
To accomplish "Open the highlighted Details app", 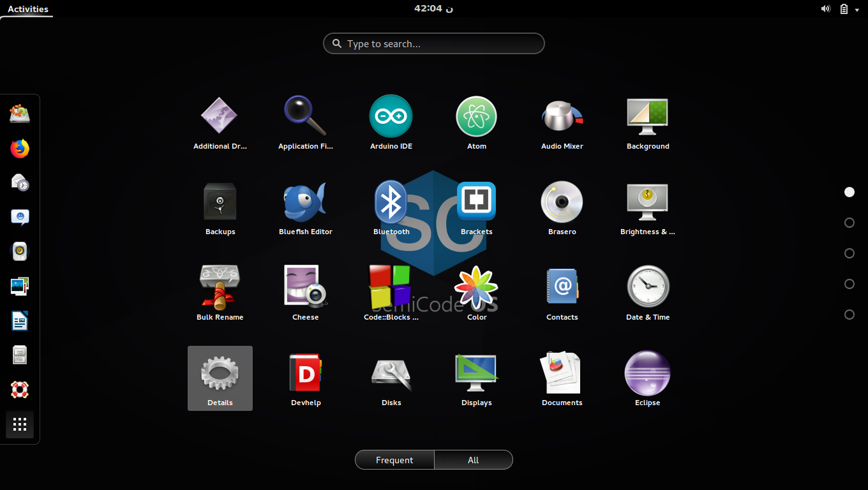I will [220, 378].
